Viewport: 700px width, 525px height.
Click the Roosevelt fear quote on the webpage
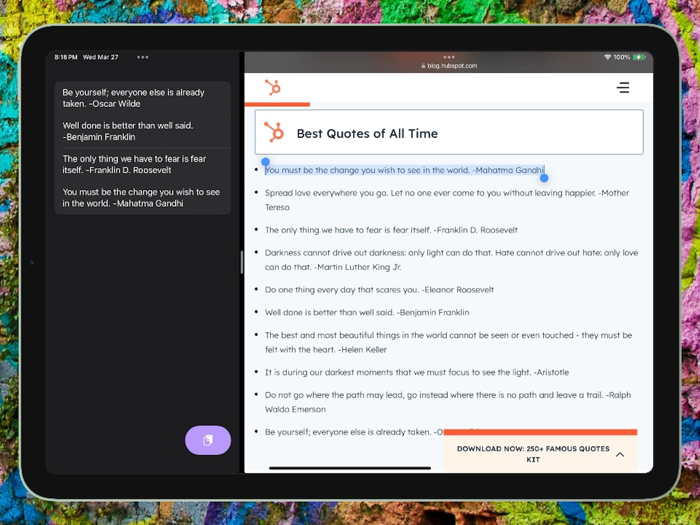[391, 230]
